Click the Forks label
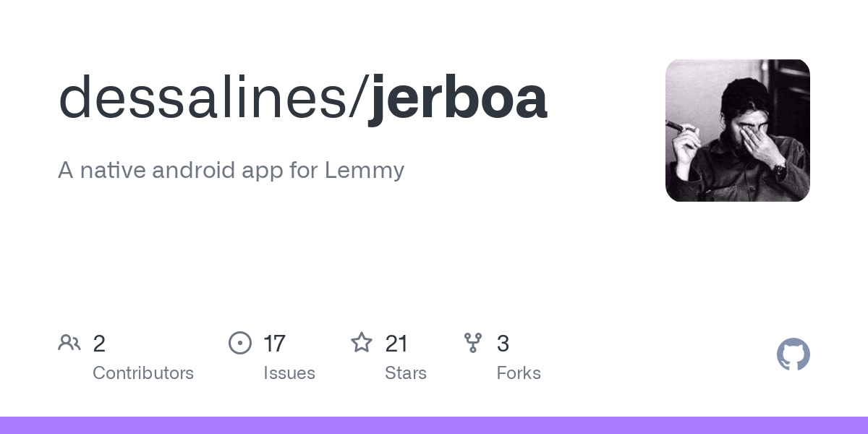868x434 pixels. pyautogui.click(x=519, y=373)
